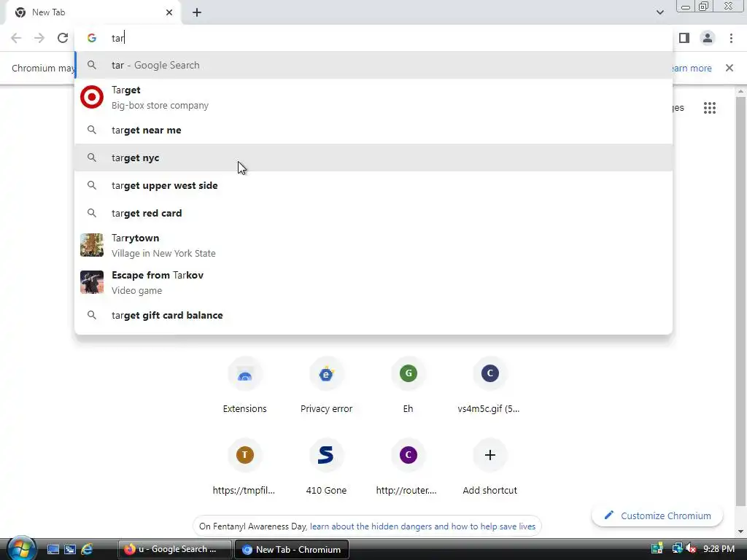Open the https://tmpfil... shortcut
The height and width of the screenshot is (560, 747).
pyautogui.click(x=244, y=468)
